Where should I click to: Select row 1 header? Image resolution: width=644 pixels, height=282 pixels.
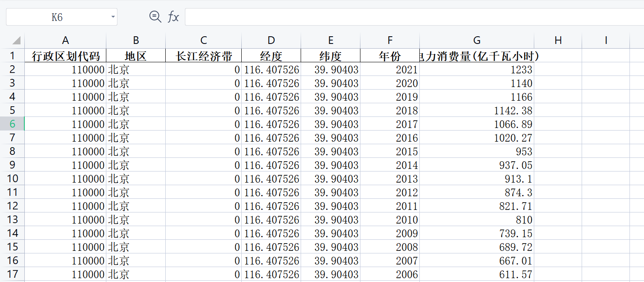[x=12, y=55]
